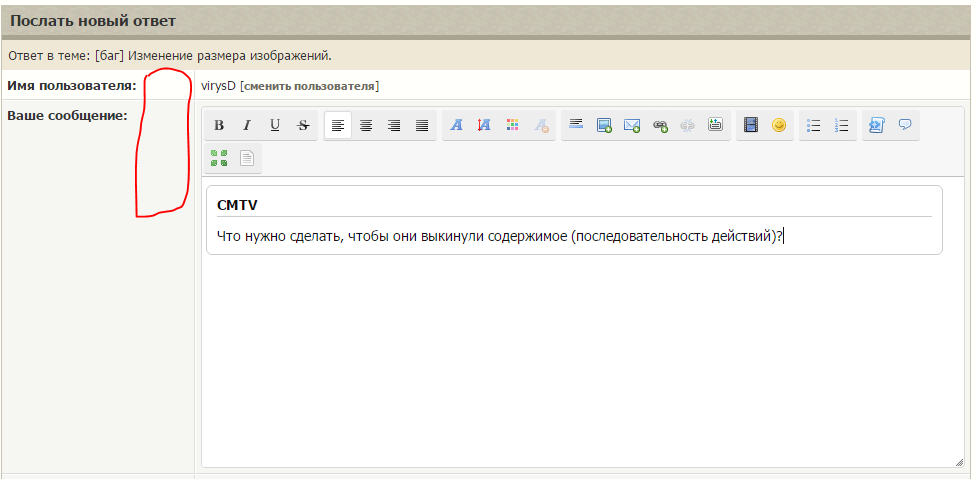Toggle source view of the editor

(x=247, y=159)
